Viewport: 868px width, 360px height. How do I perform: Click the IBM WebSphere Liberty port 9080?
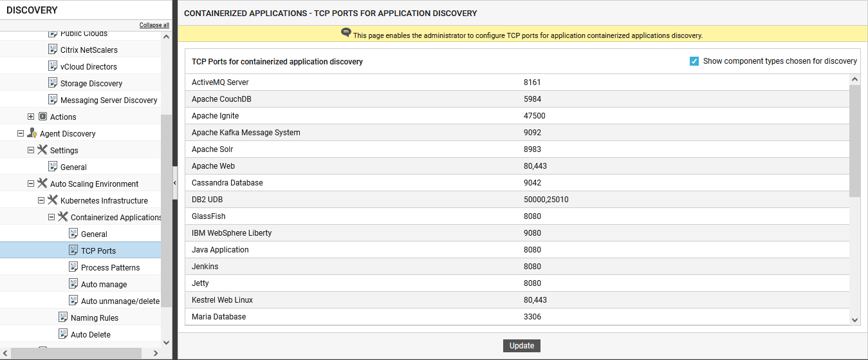[x=532, y=233]
